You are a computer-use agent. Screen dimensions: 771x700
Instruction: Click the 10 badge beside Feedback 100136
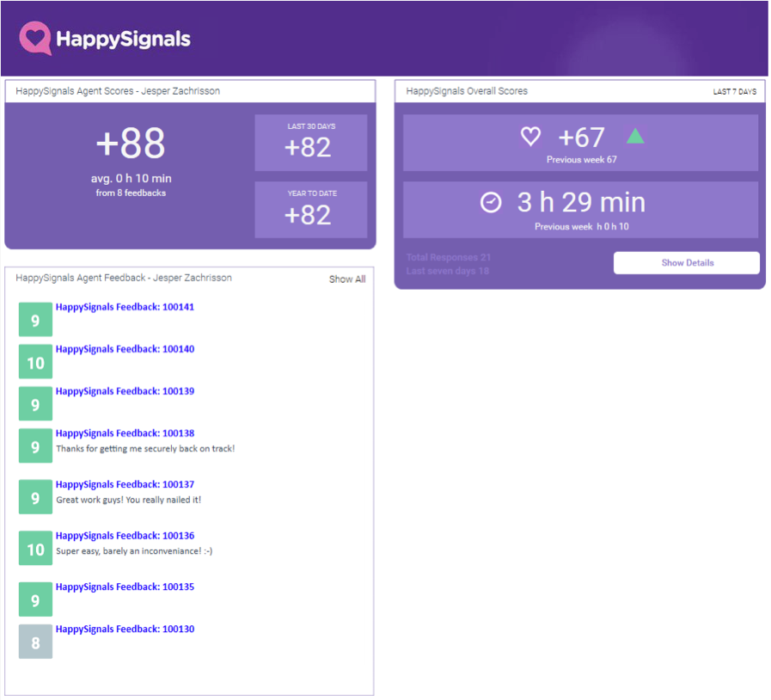pos(34,548)
